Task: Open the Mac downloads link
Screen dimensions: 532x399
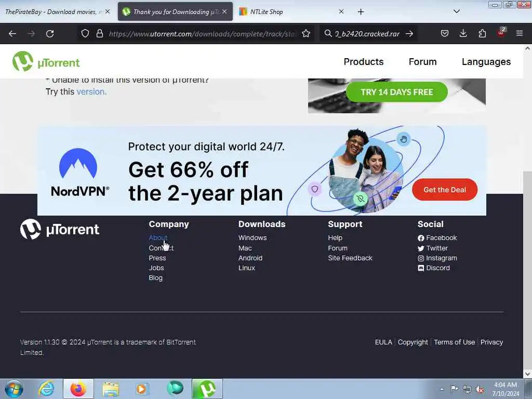Action: [245, 248]
